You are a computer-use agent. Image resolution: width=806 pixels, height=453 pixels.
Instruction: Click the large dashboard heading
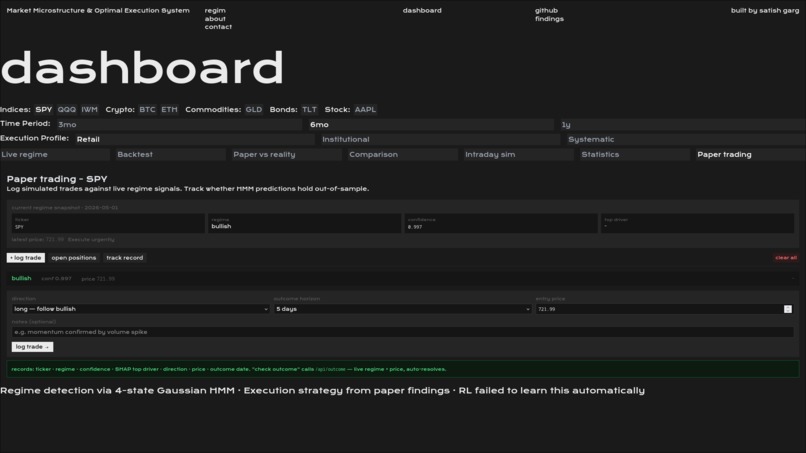[x=142, y=67]
